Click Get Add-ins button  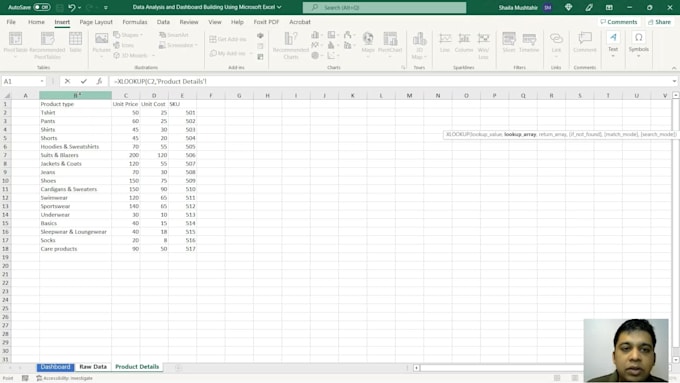(228, 39)
